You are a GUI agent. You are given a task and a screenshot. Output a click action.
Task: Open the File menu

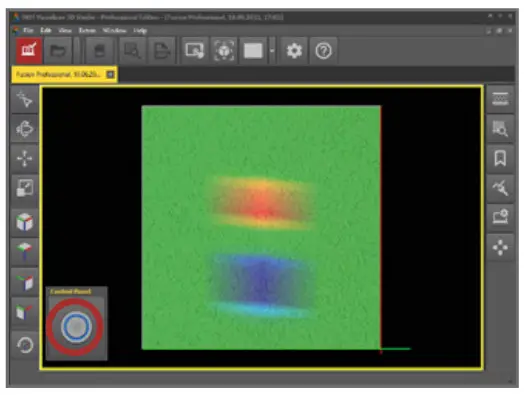point(28,31)
